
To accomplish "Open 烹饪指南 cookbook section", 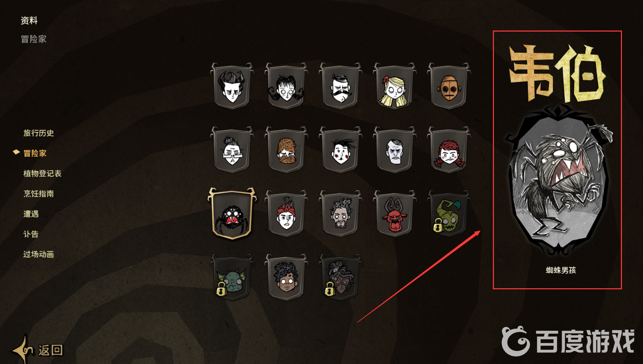I will click(x=39, y=194).
